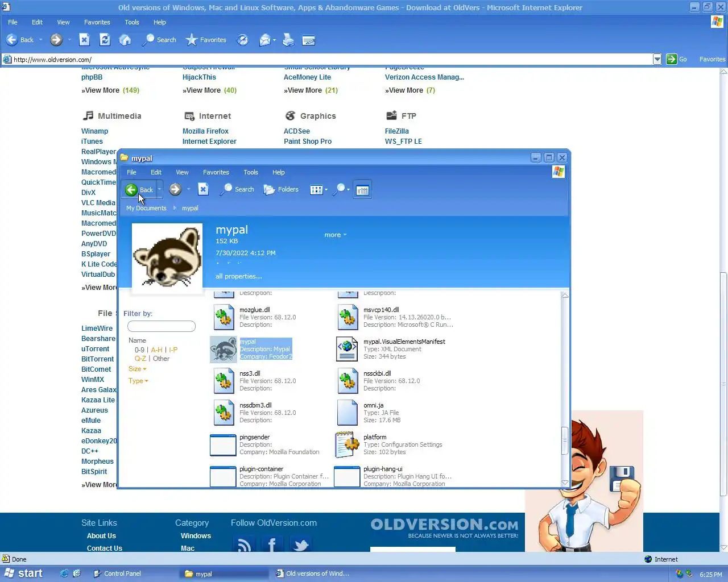Open 'all properties...' link in preview pane

(238, 276)
